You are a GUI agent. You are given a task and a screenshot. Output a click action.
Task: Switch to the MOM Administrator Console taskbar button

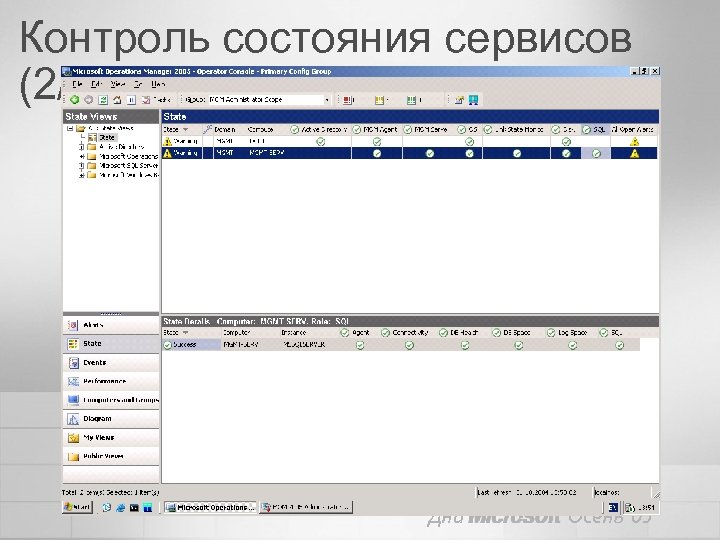[x=306, y=507]
